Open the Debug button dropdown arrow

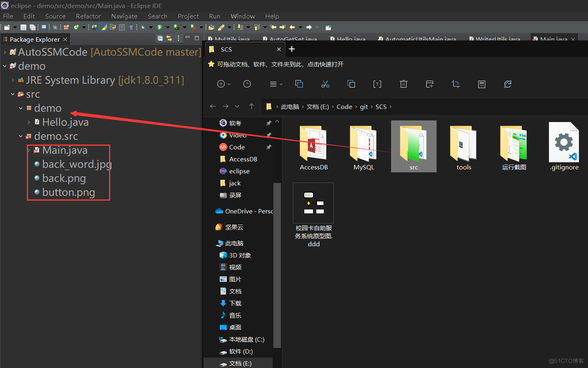(151, 27)
